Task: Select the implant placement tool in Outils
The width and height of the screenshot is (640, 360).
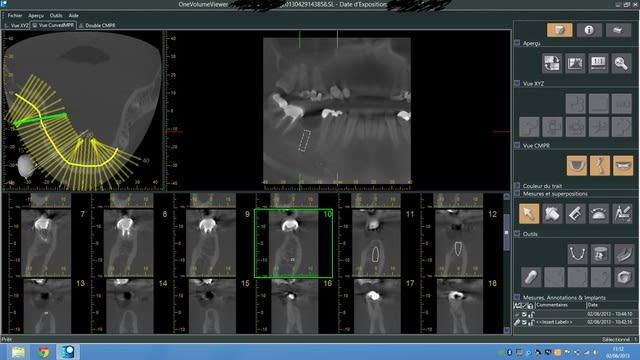Action: 531,278
